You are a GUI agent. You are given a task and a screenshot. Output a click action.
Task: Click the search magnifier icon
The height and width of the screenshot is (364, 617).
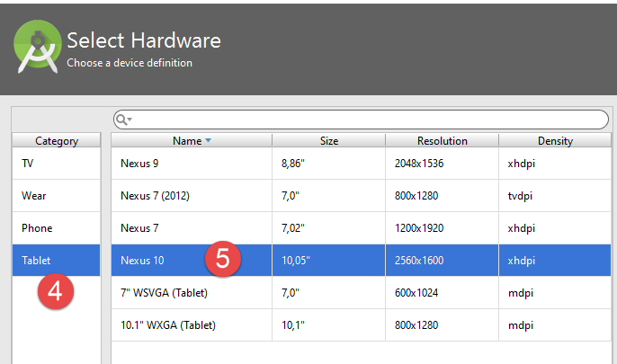(123, 120)
